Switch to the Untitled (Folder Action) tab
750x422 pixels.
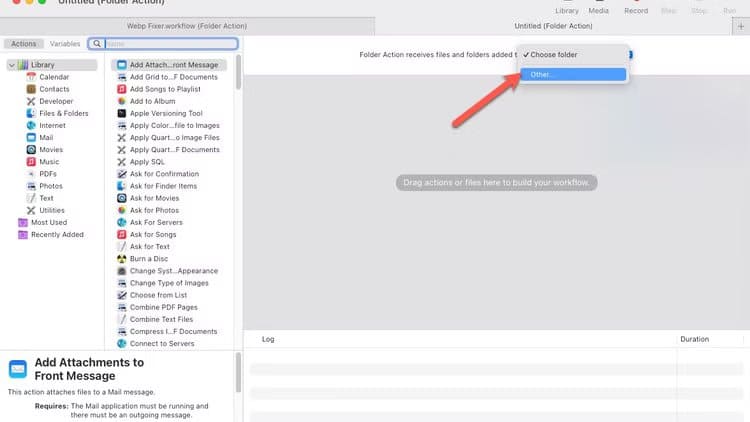coord(553,26)
